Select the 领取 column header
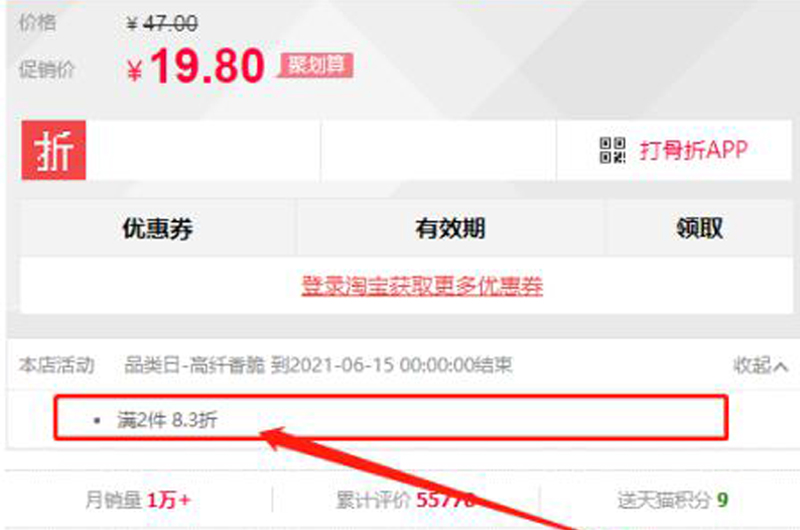Screen dimensions: 800x530 pos(699,228)
